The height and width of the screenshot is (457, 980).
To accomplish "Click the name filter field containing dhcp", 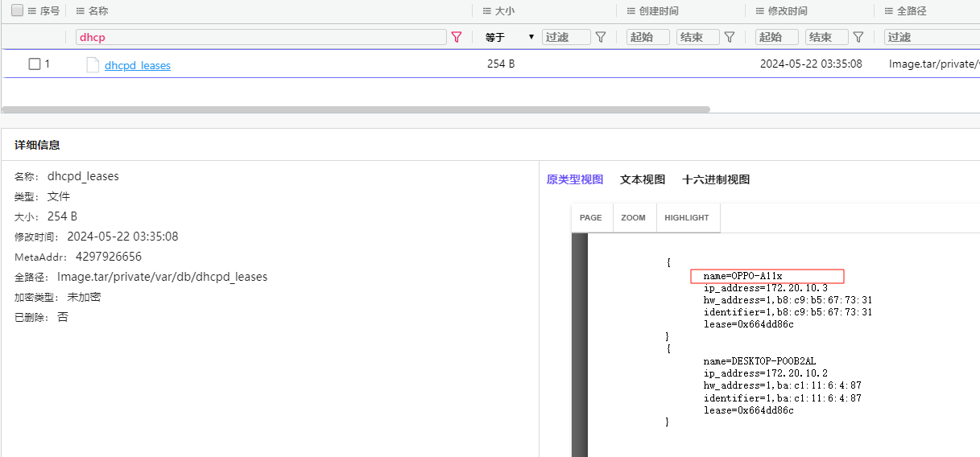I will pos(261,37).
